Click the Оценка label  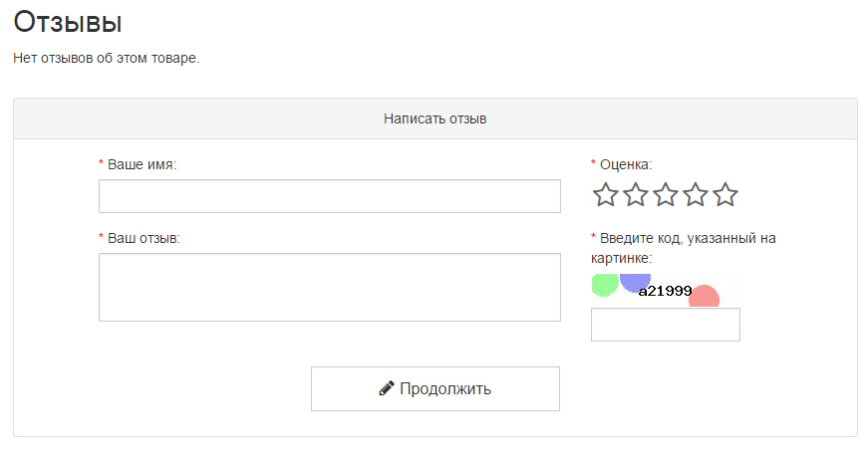626,164
